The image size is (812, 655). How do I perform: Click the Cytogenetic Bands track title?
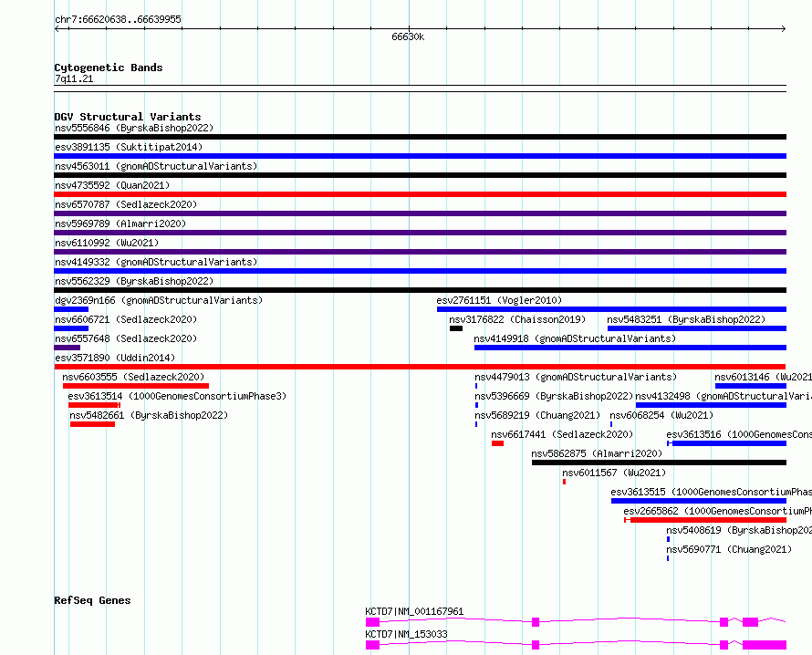(x=109, y=68)
